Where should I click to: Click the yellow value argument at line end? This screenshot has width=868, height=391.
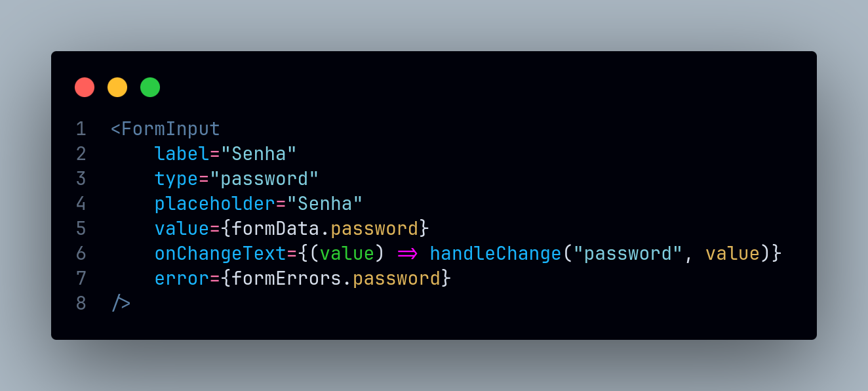tap(732, 253)
